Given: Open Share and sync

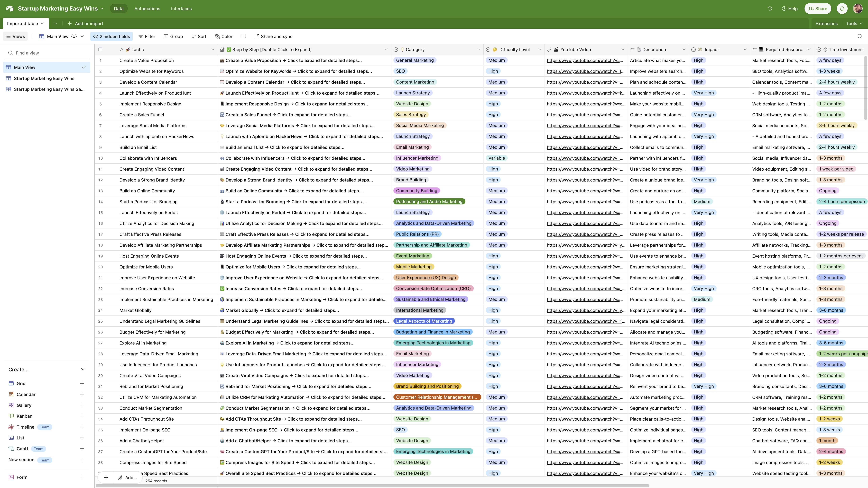Looking at the screenshot, I should [x=273, y=36].
